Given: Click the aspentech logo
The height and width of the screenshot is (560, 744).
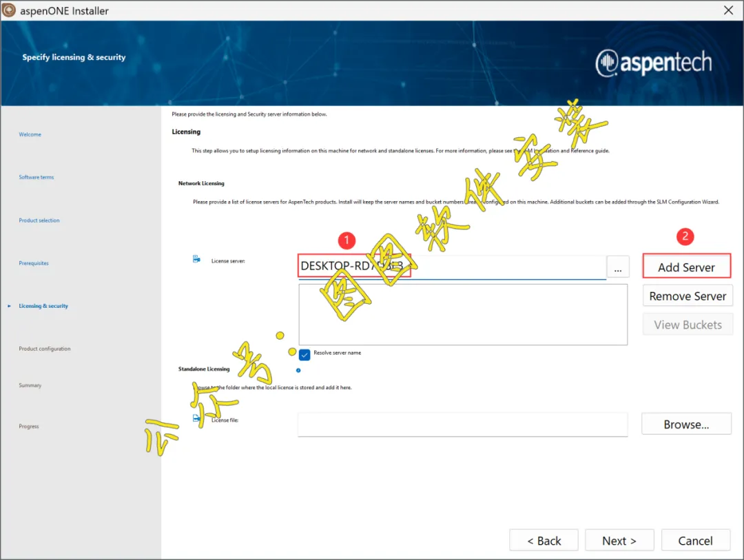Looking at the screenshot, I should click(653, 63).
